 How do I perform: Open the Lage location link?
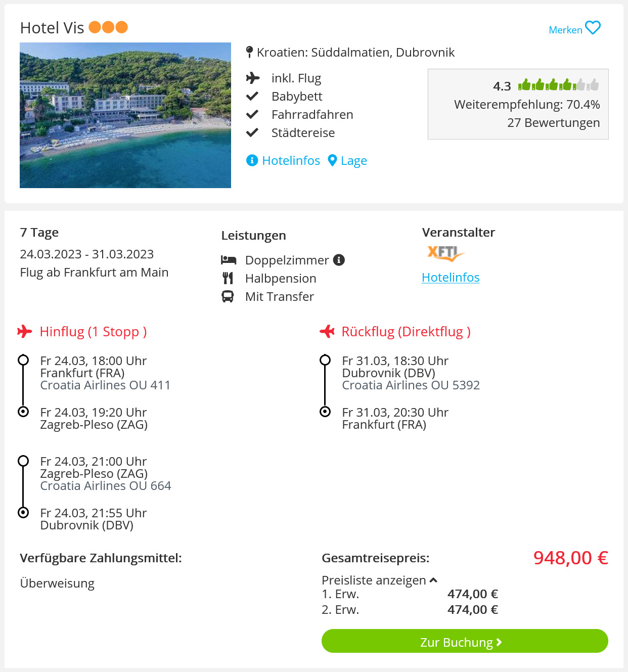point(354,161)
